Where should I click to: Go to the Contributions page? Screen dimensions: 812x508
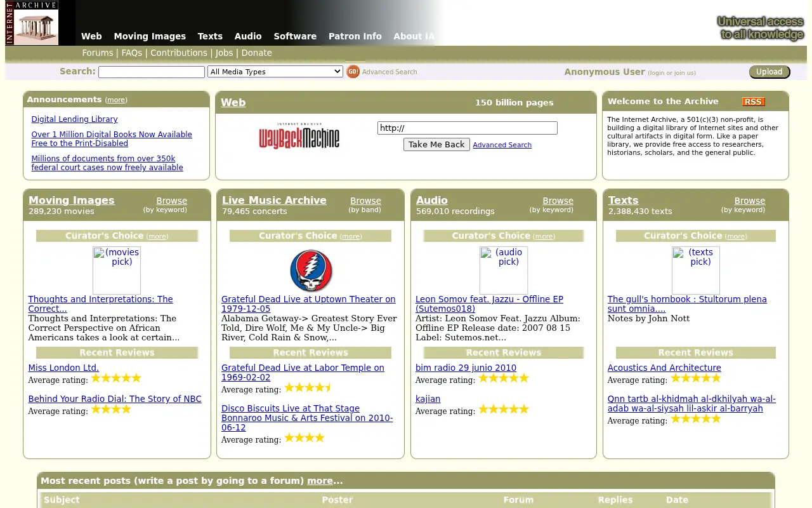pyautogui.click(x=179, y=53)
